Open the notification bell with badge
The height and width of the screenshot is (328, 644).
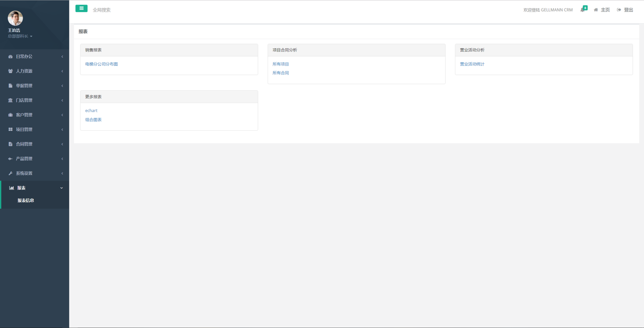pyautogui.click(x=583, y=10)
